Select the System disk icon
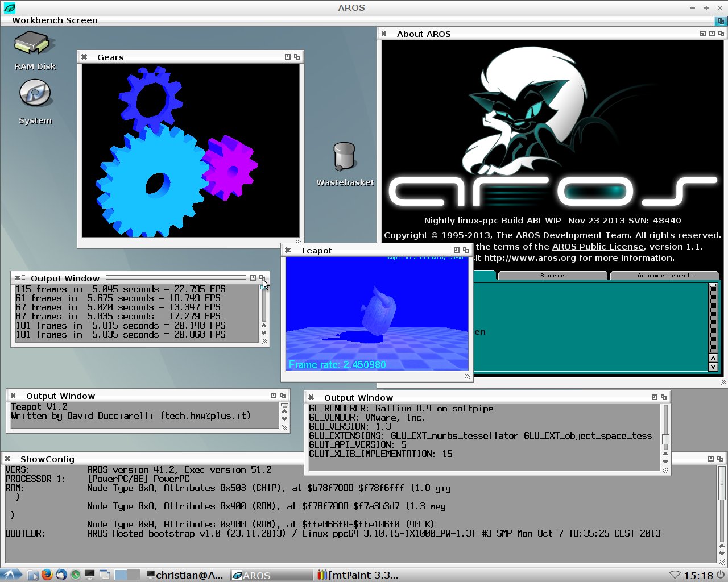The width and height of the screenshot is (728, 582). click(x=35, y=95)
